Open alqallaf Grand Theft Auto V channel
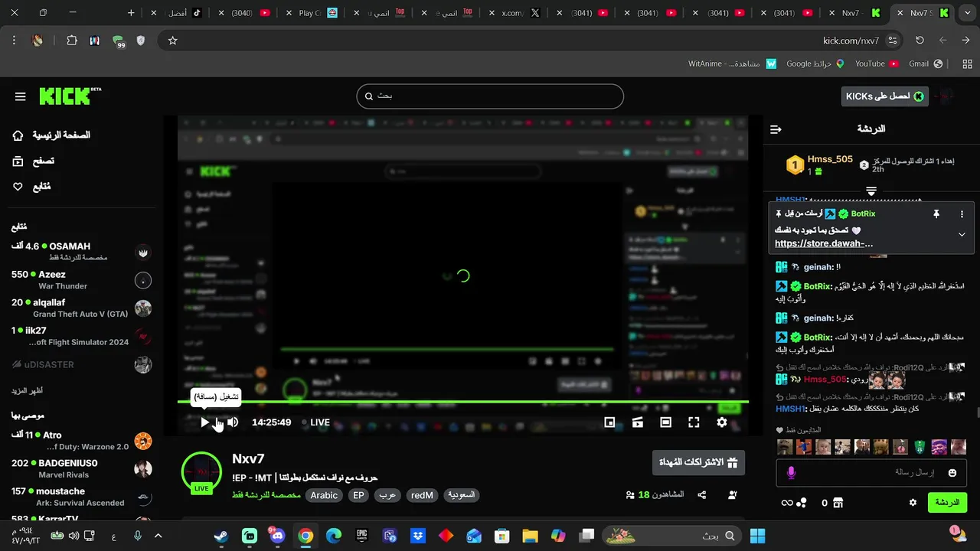The width and height of the screenshot is (980, 551). tap(81, 308)
